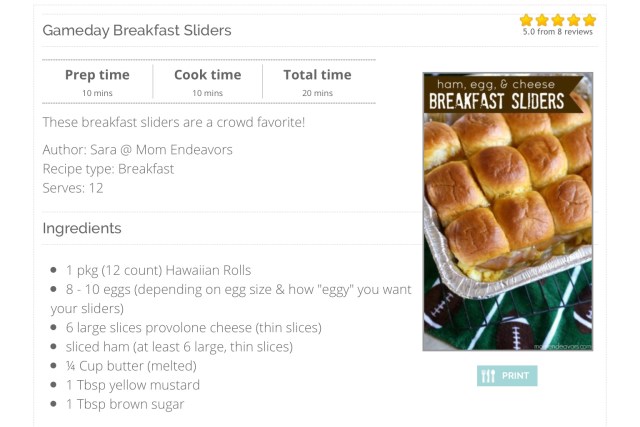This screenshot has height=427, width=640.
Task: Click the first rating star
Action: click(526, 20)
